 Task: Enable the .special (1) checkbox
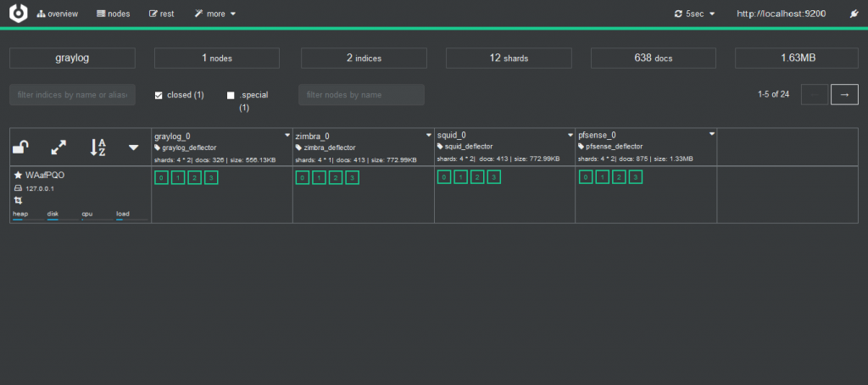pos(231,95)
